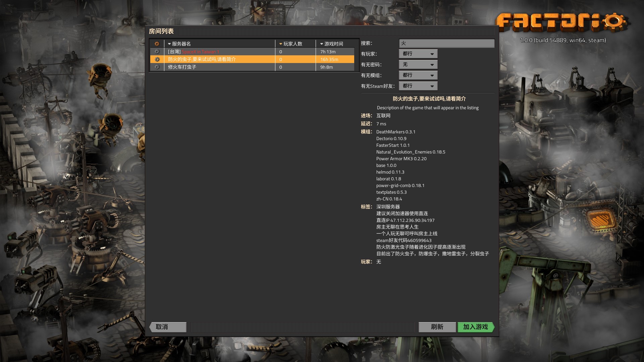Click Dectorio 0.10.9 mod entry
This screenshot has height=362, width=644.
click(x=391, y=139)
